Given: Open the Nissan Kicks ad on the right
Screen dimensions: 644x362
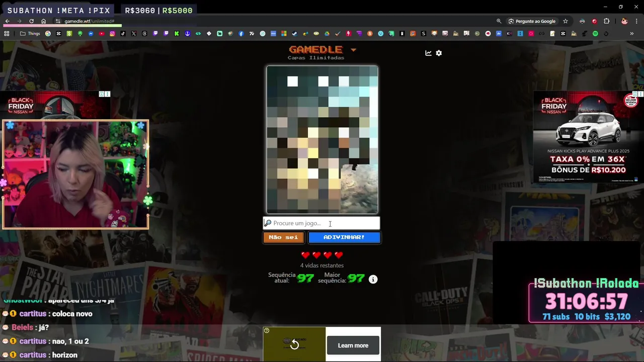Looking at the screenshot, I should click(x=588, y=137).
